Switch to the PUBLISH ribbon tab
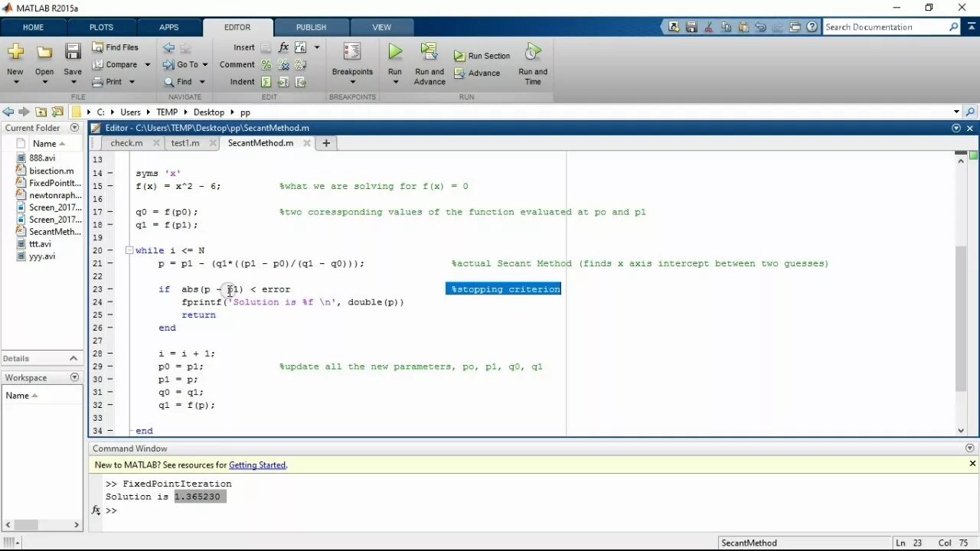980x551 pixels. point(311,27)
